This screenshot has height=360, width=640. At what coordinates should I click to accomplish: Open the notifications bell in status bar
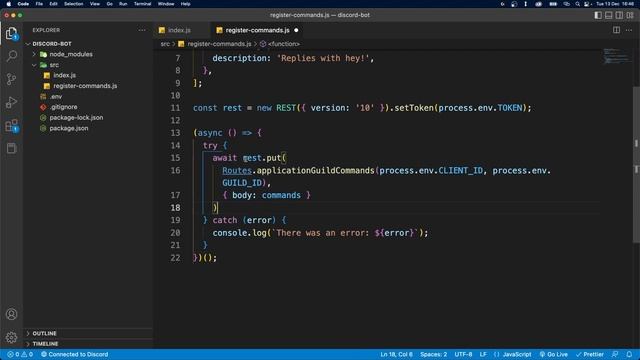pos(629,354)
